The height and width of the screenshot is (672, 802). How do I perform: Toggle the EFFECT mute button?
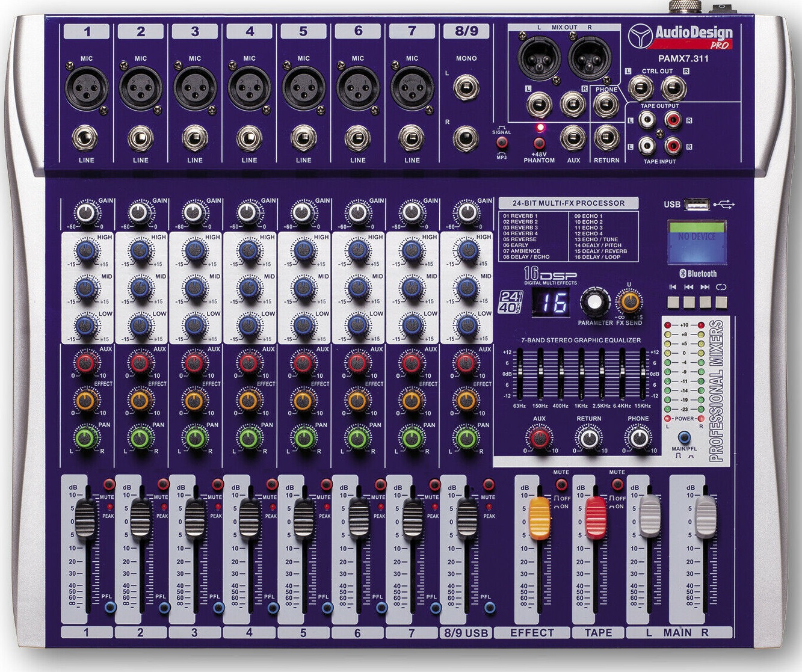[561, 484]
